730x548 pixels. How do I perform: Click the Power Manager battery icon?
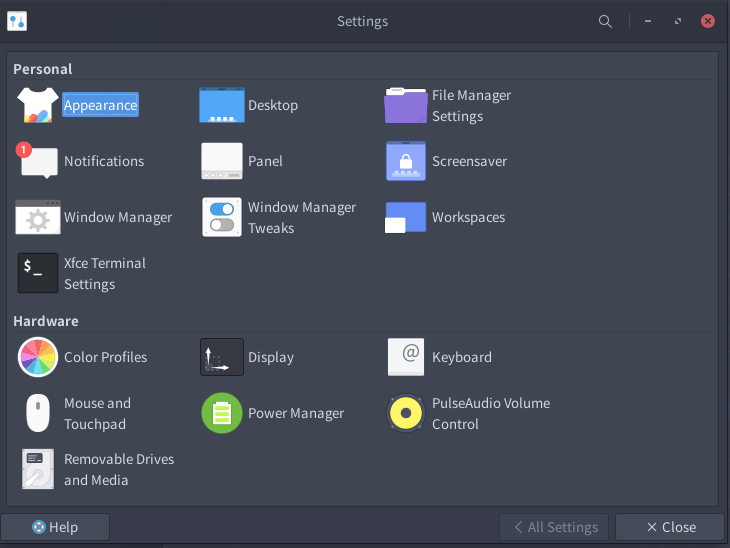222,413
